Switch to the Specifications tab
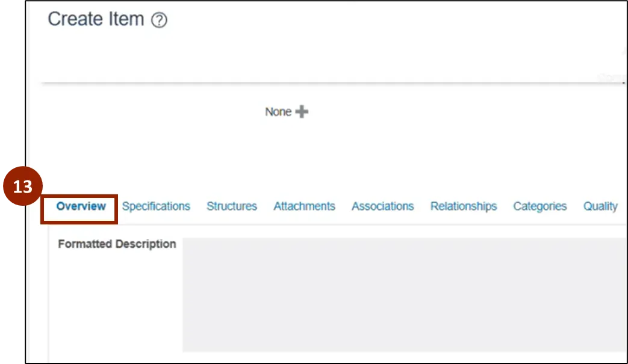This screenshot has width=628, height=364. point(156,206)
